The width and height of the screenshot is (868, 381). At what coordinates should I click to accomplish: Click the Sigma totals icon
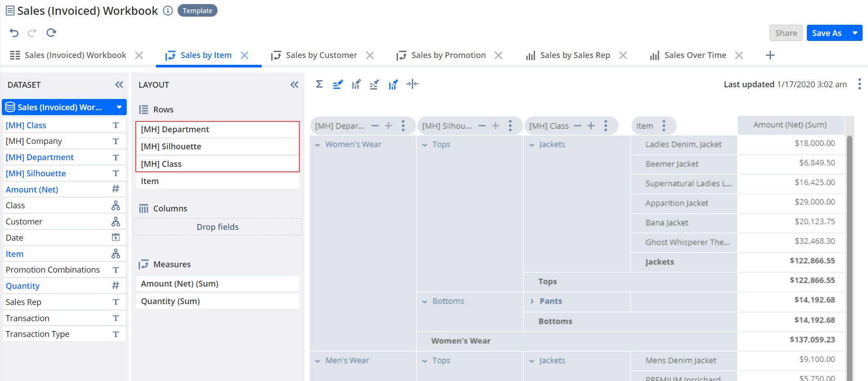[319, 84]
